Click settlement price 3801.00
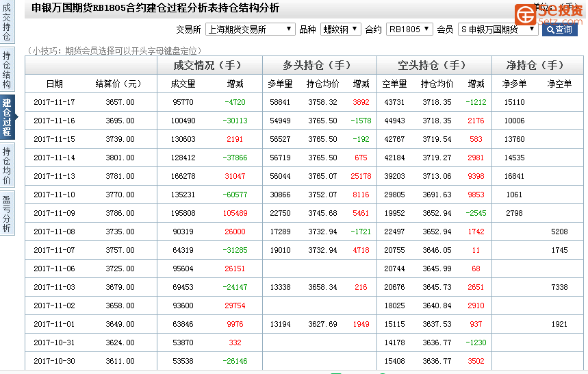The height and width of the screenshot is (374, 588). point(120,158)
